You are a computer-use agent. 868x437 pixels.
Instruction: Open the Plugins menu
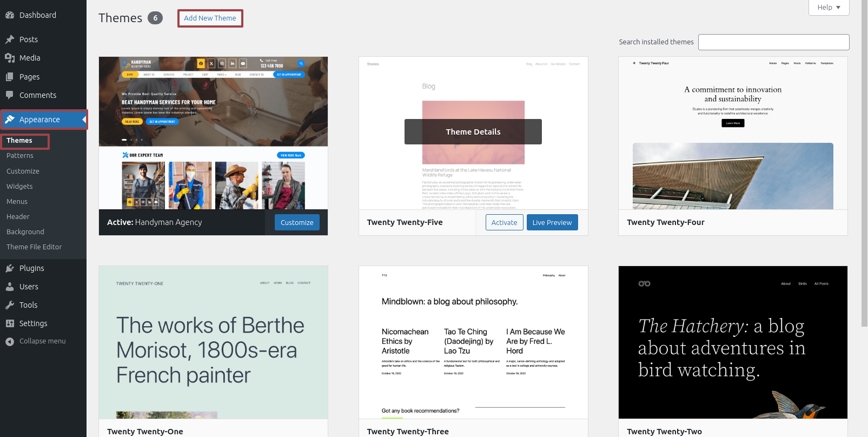click(43, 268)
